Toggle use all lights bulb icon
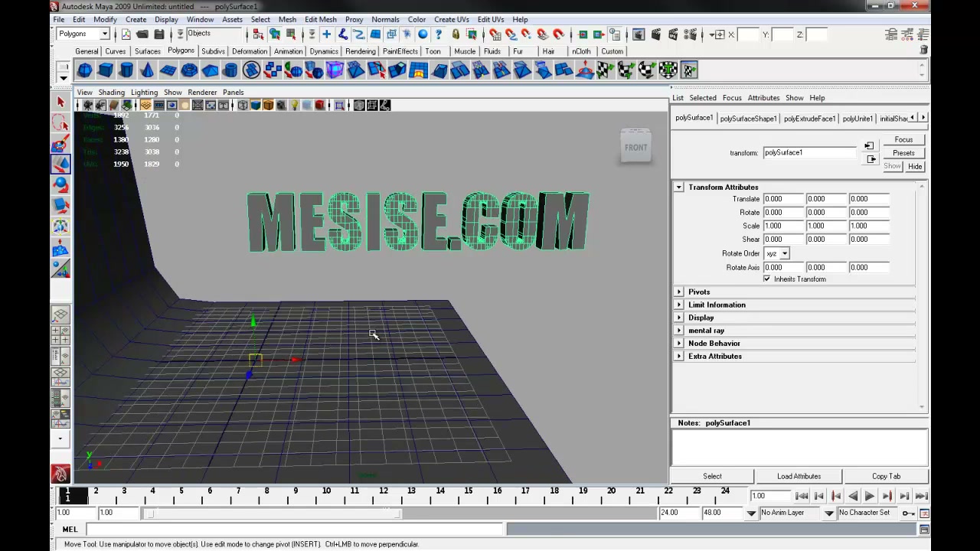Screen dimensions: 980x551 click(x=294, y=106)
